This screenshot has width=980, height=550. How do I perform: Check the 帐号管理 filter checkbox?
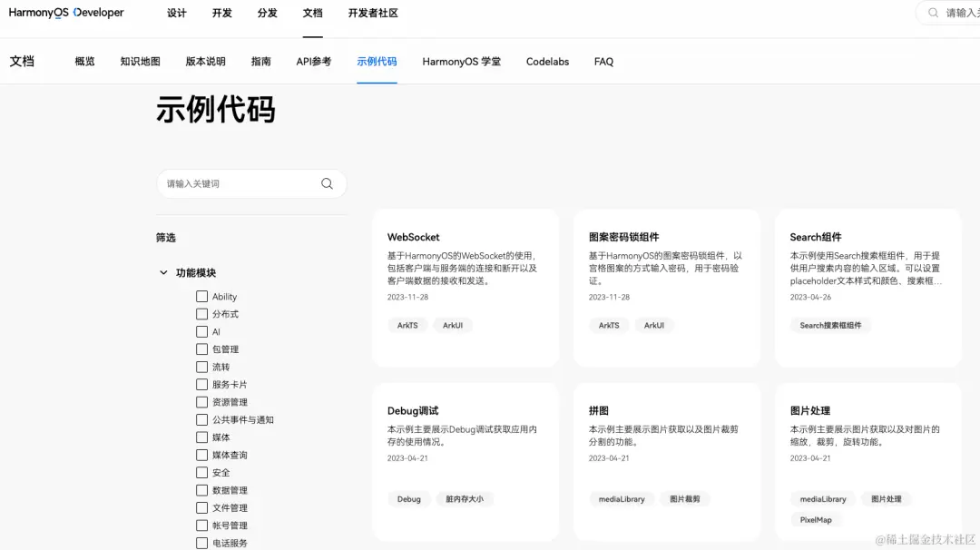pos(201,525)
